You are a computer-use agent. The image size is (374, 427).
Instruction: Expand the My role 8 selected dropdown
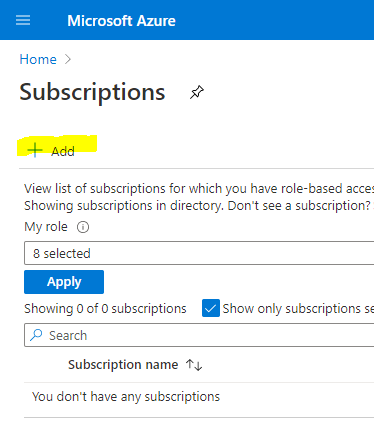coord(199,253)
